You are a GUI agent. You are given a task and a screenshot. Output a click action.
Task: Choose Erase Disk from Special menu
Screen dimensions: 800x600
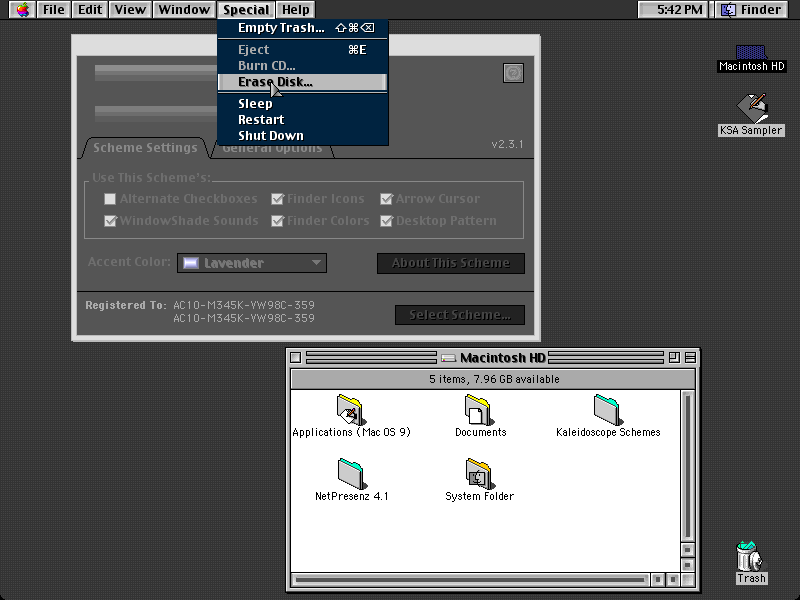[303, 82]
